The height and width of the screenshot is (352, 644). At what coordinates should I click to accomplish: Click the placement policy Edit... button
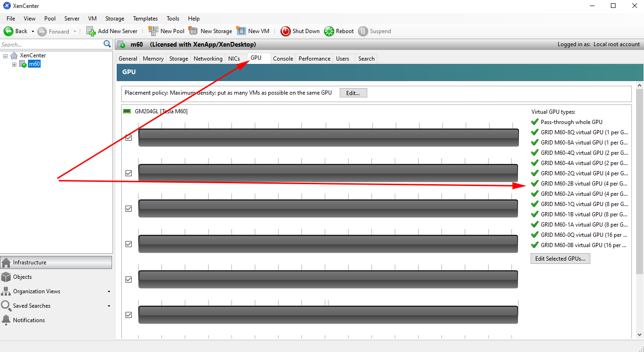click(x=353, y=93)
